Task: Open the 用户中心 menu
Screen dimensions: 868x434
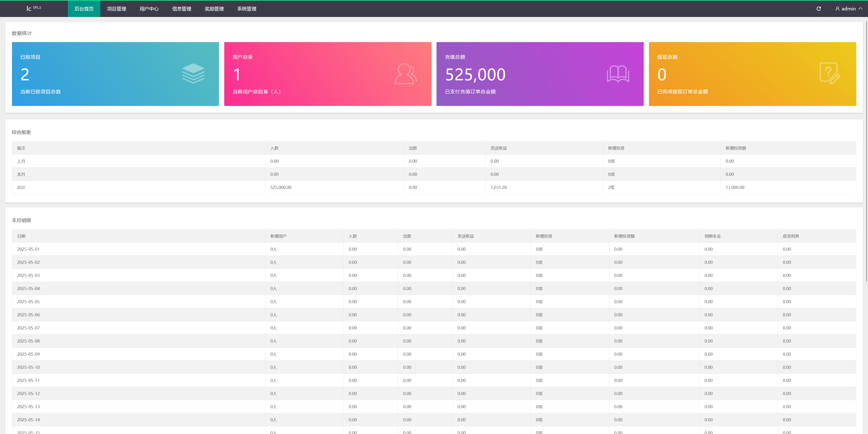Action: (149, 9)
